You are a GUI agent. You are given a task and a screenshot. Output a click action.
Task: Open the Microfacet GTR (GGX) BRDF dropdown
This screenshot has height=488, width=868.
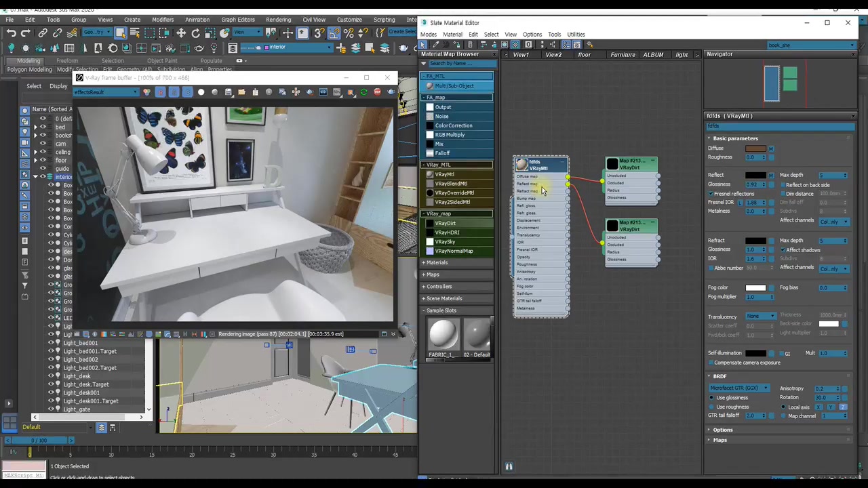pyautogui.click(x=739, y=388)
